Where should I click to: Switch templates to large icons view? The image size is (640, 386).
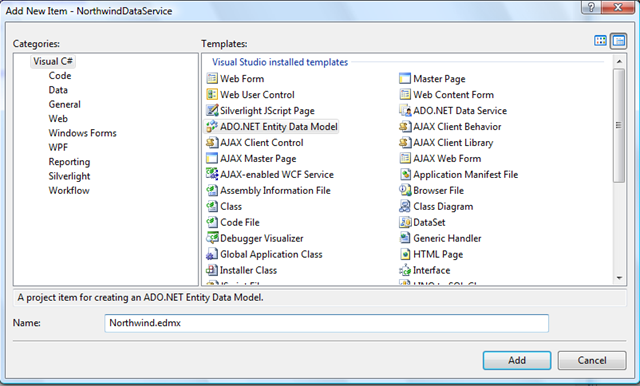pos(600,40)
